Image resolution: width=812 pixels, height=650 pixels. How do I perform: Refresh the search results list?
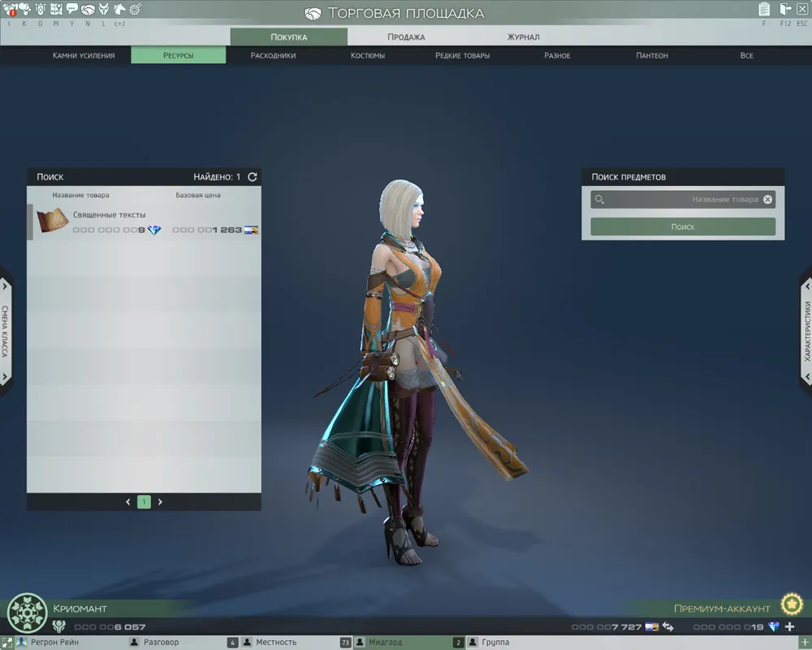click(x=253, y=176)
